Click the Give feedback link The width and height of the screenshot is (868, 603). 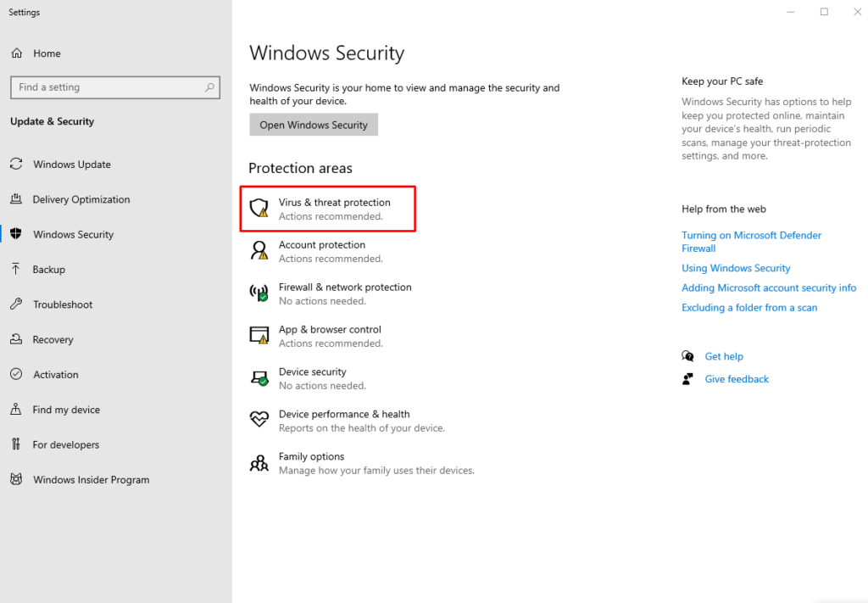(x=737, y=379)
